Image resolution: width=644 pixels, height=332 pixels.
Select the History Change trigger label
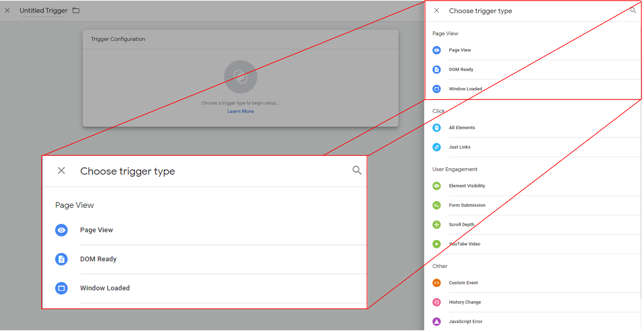(x=465, y=303)
